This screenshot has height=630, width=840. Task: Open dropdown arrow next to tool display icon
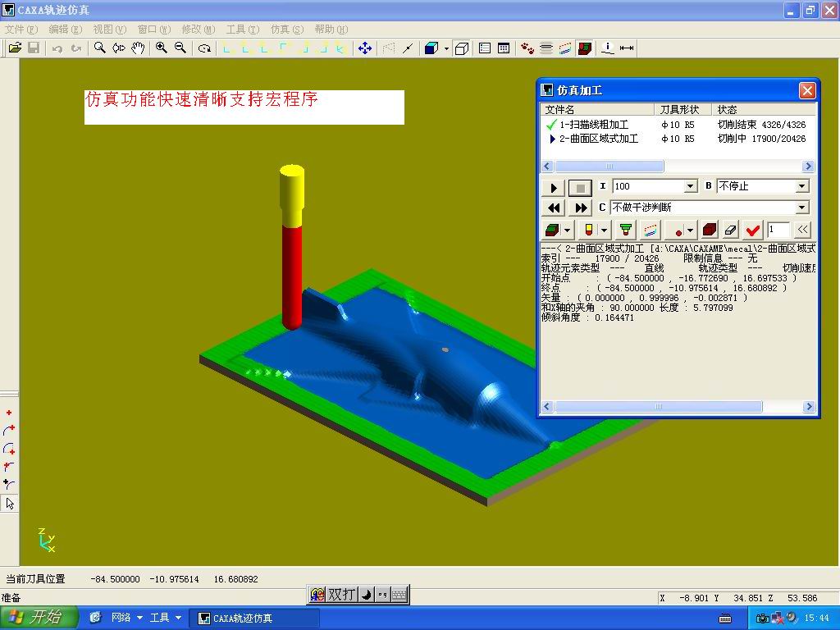[x=605, y=231]
